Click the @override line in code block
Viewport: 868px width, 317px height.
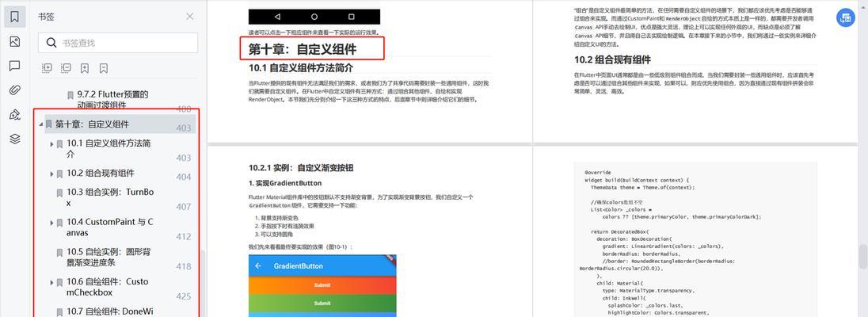coord(598,172)
